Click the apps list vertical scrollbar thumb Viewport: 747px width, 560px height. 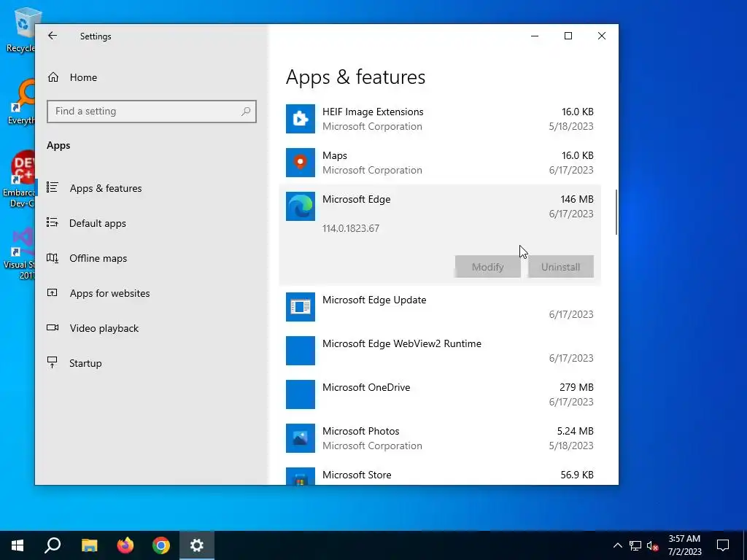coord(616,212)
